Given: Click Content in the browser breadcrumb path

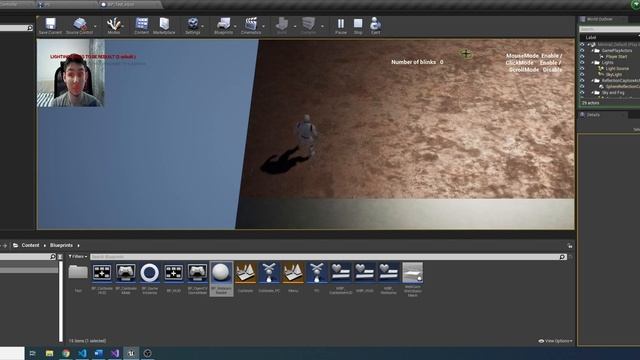Looking at the screenshot, I should coord(30,245).
